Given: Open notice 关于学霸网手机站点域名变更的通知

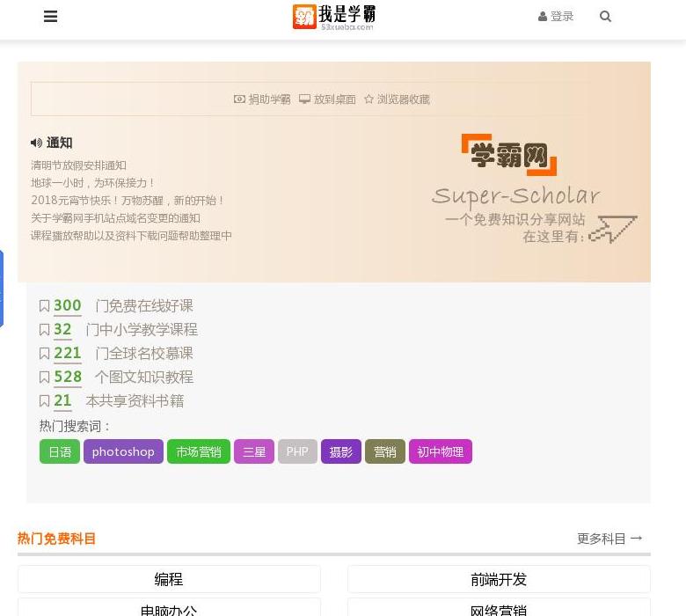Looking at the screenshot, I should pos(115,218).
